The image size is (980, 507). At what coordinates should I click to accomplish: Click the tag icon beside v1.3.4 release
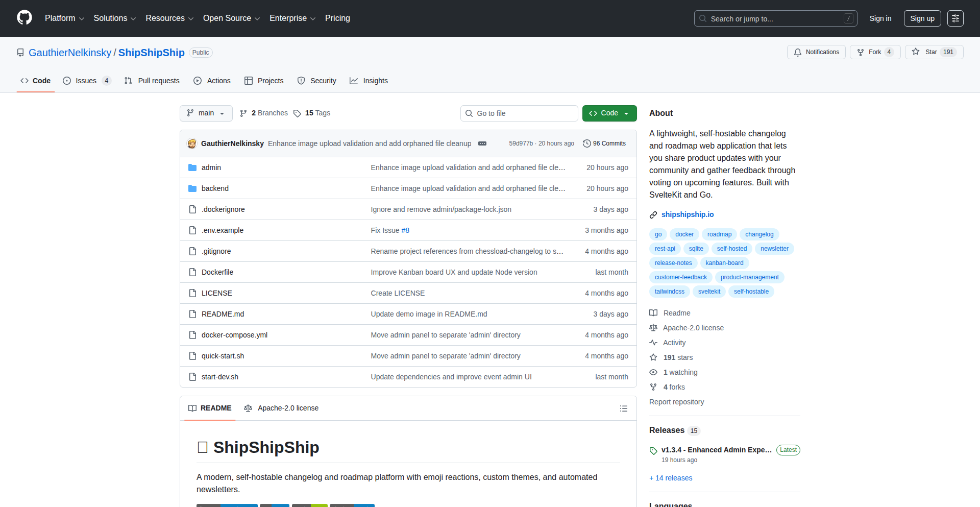[653, 451]
